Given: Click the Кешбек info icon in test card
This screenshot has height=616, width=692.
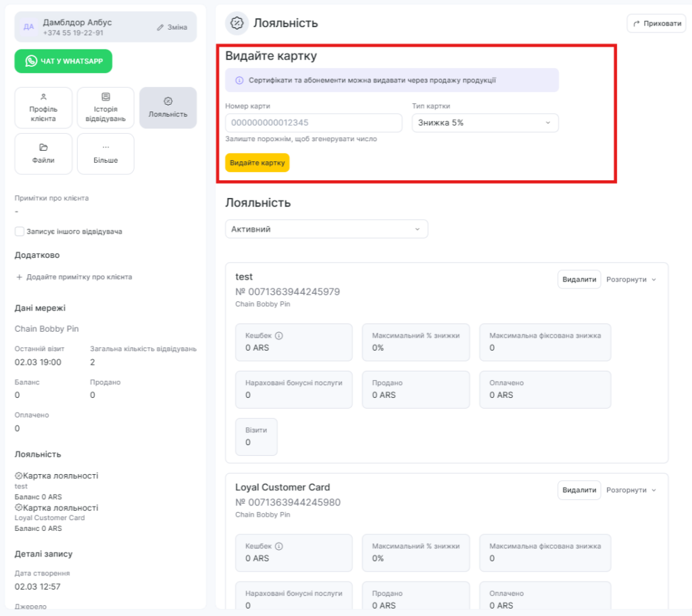Looking at the screenshot, I should click(x=278, y=336).
